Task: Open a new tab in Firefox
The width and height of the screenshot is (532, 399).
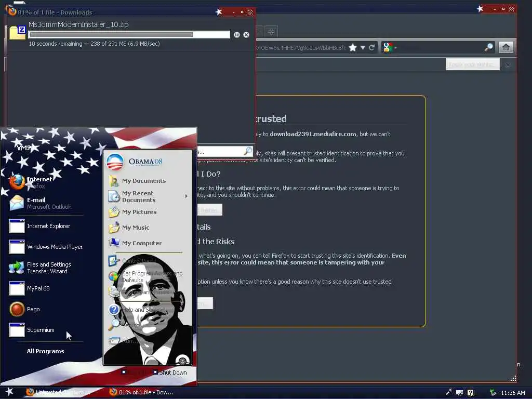Action: (271, 32)
